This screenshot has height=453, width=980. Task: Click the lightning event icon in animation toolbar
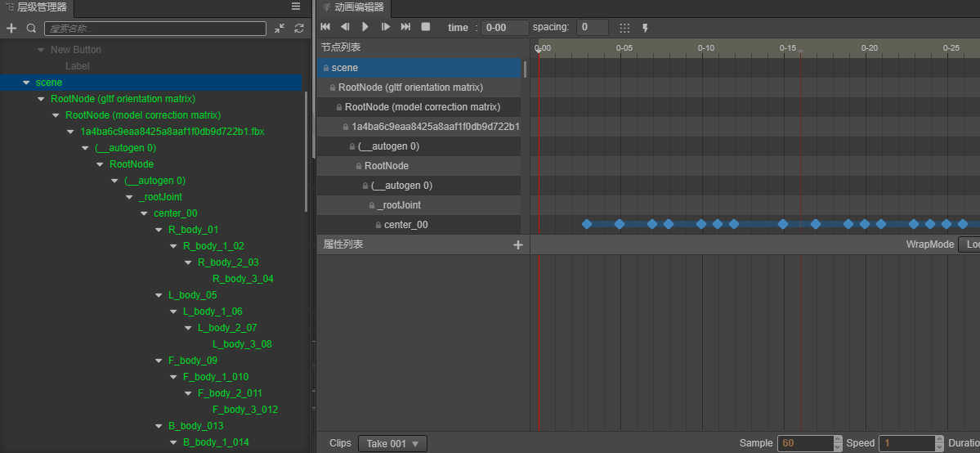click(x=645, y=28)
